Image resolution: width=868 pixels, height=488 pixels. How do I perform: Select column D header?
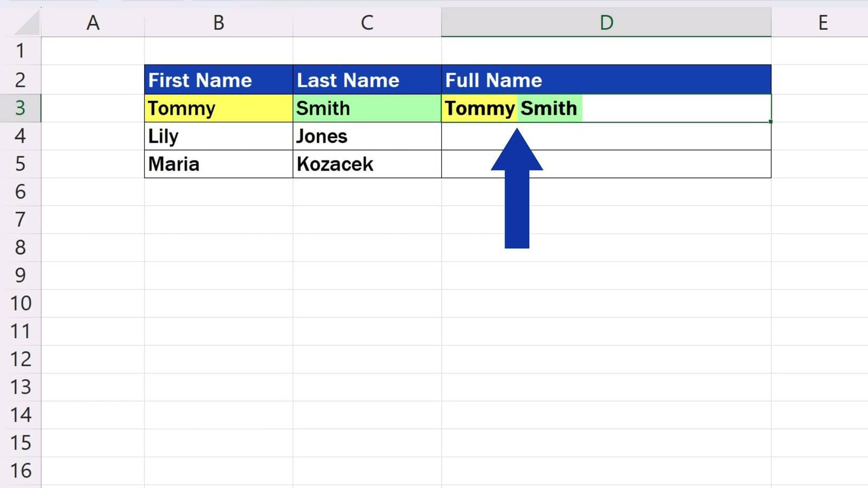click(x=606, y=23)
